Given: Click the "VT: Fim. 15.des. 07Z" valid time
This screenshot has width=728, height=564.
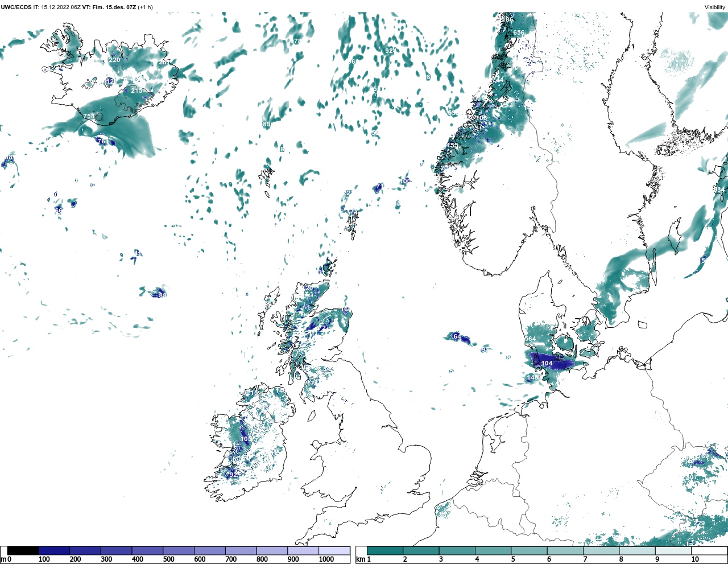Looking at the screenshot, I should (x=109, y=7).
